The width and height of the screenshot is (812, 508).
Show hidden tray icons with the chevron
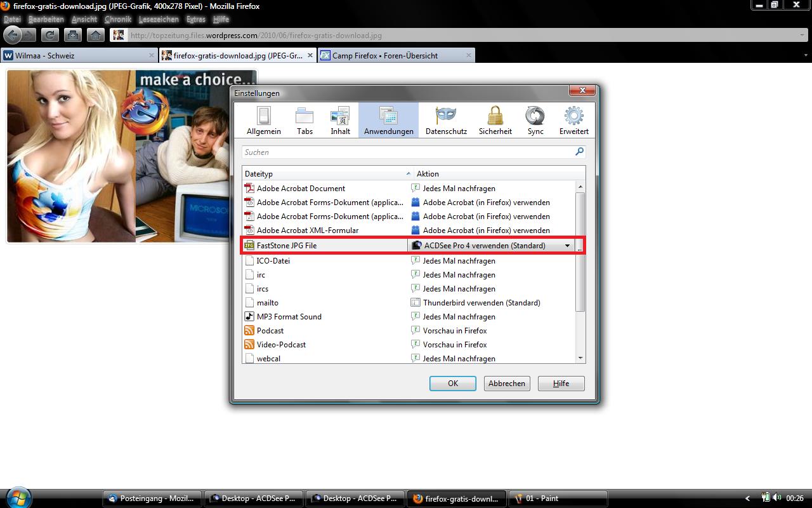pos(747,498)
